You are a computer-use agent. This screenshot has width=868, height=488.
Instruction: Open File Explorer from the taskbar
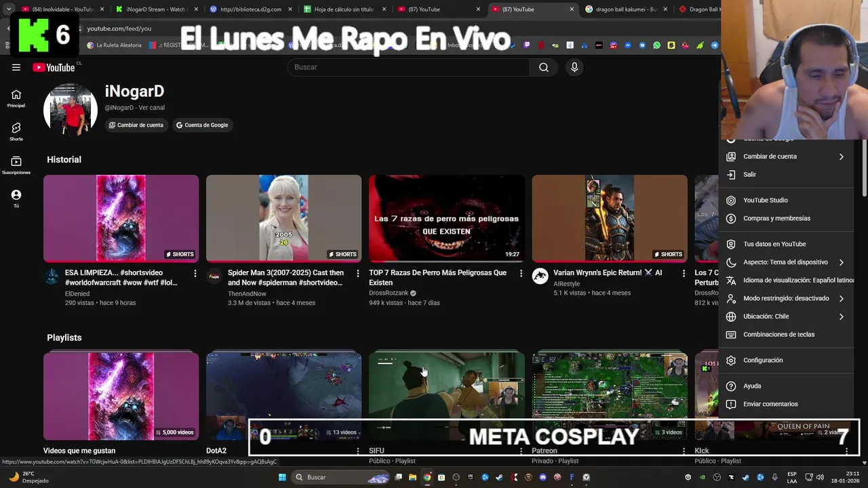click(412, 477)
